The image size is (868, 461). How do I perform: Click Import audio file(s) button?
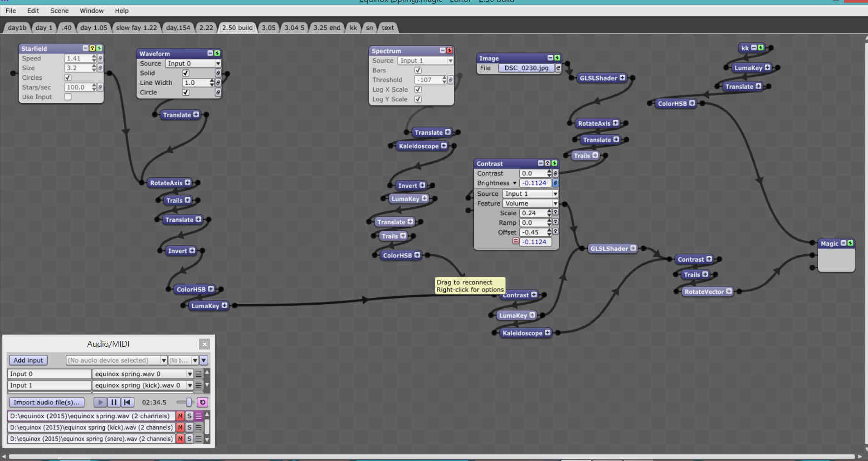point(46,402)
